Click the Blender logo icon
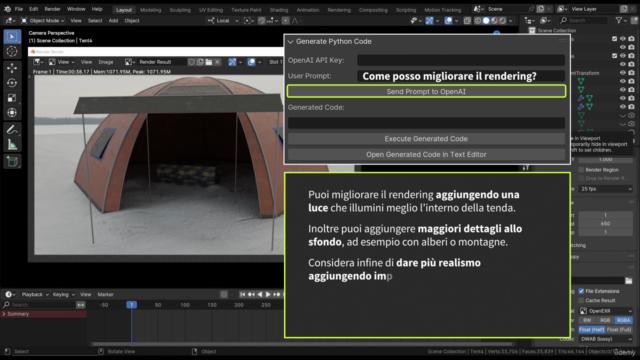Image resolution: width=640 pixels, height=360 pixels. pos(7,9)
